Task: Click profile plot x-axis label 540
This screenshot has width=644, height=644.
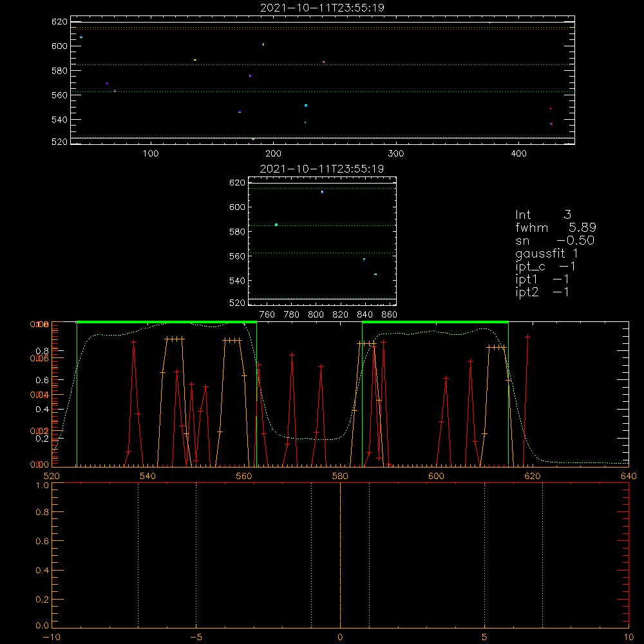Action: pos(148,476)
